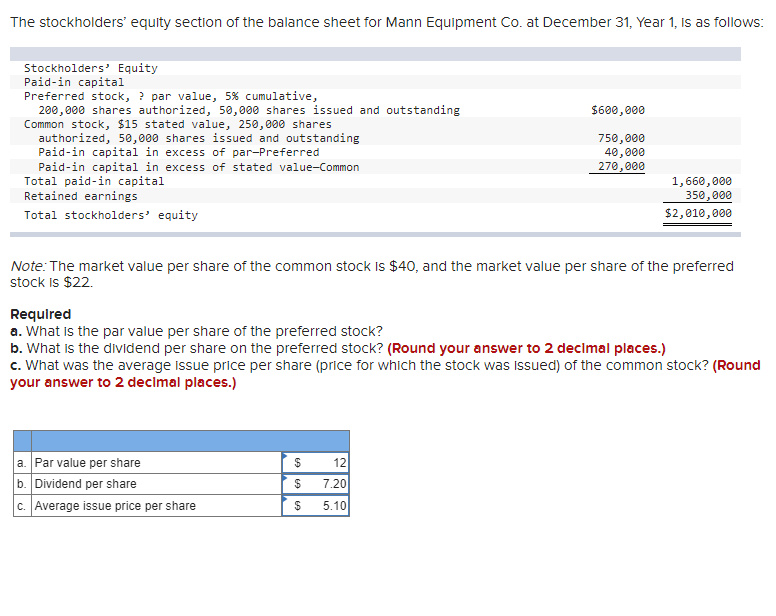This screenshot has width=776, height=616.
Task: Click the Dividend per share answer field
Action: (315, 484)
